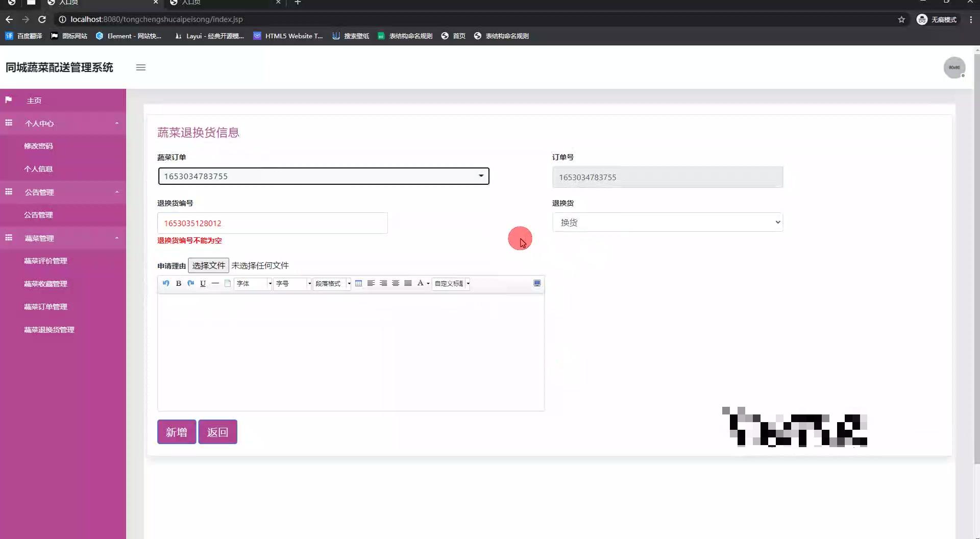Toggle the sidebar hamburger menu icon
This screenshot has width=980, height=539.
click(x=141, y=67)
